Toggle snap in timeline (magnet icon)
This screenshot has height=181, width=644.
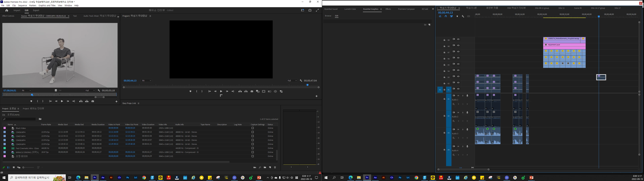[445, 16]
